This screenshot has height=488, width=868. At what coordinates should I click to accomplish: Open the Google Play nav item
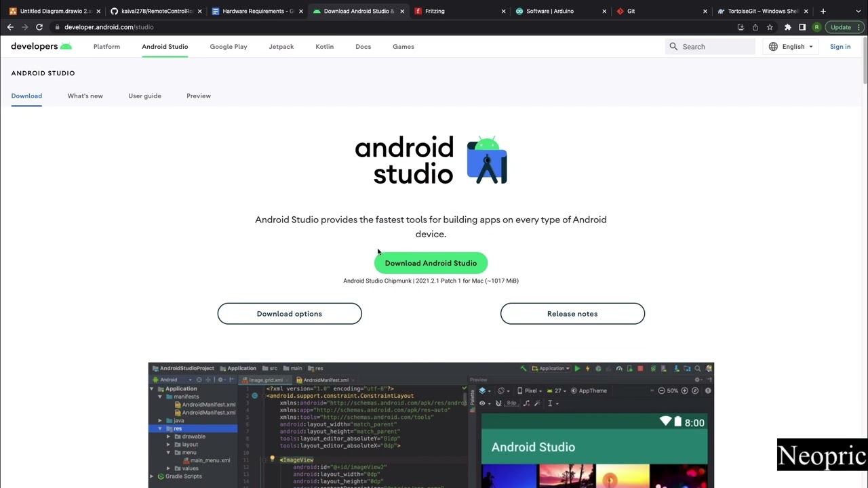pos(229,47)
